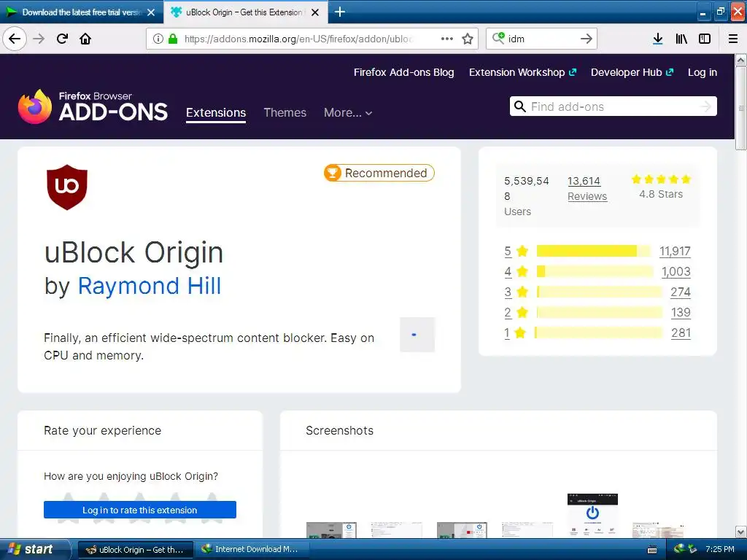Click the one-star rating bar
This screenshot has height=560, width=747.
[599, 332]
